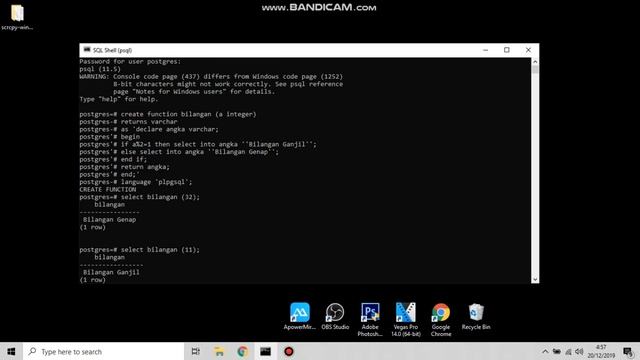
Task: Click the 'Password for user postgres:' line
Action: click(130, 61)
